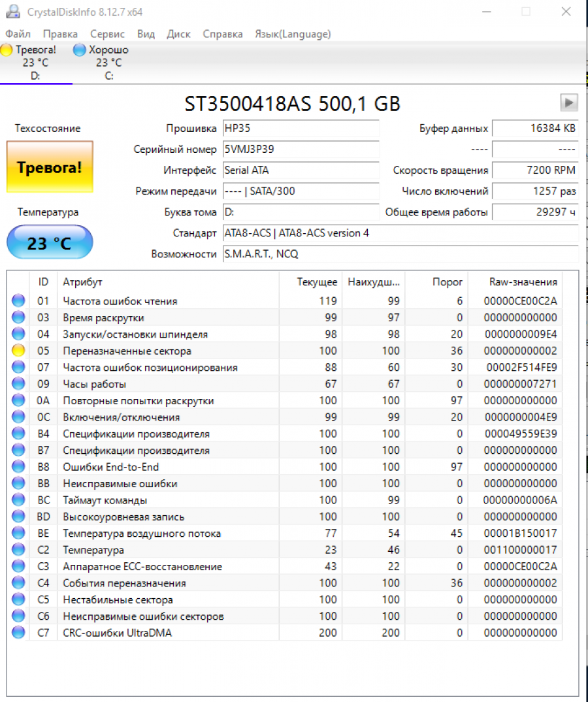Image resolution: width=588 pixels, height=702 pixels.
Task: Open the Язык(Language) menu
Action: [293, 34]
